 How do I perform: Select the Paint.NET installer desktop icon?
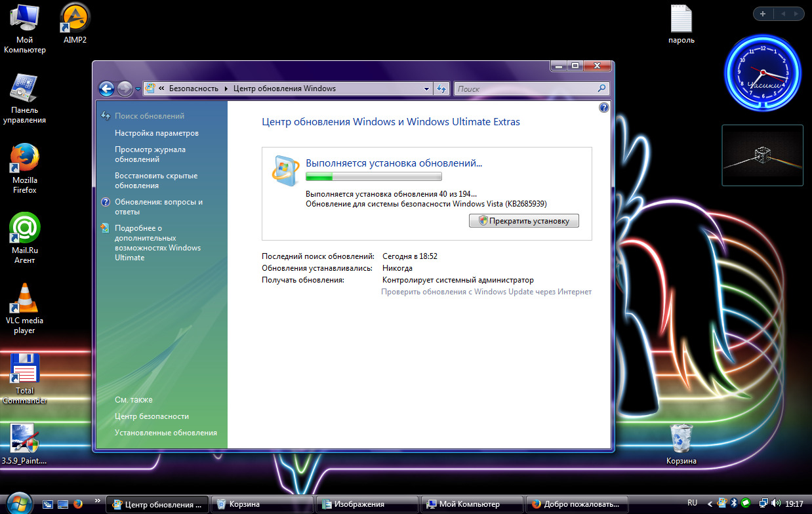[24, 445]
